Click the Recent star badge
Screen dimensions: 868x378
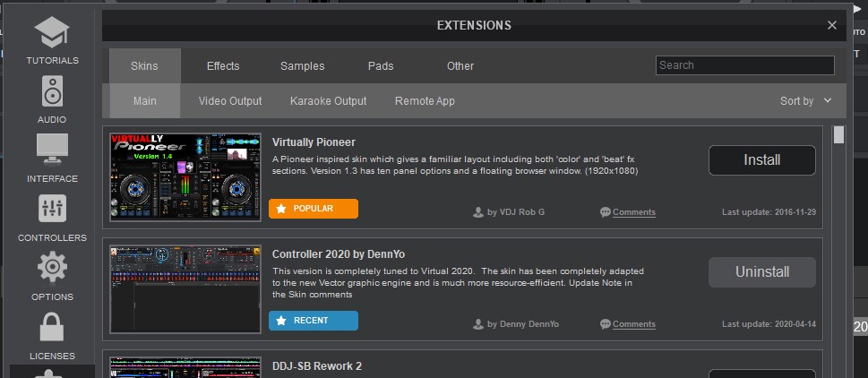click(314, 321)
